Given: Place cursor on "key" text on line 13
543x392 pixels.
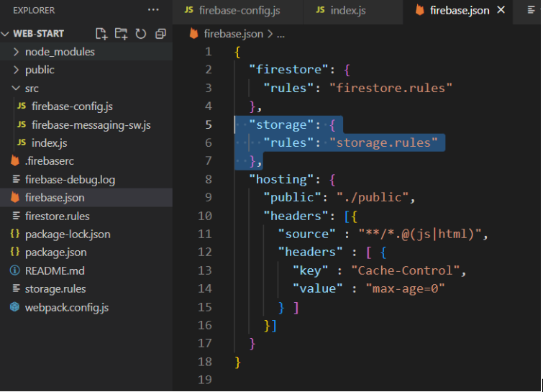Looking at the screenshot, I should 310,270.
